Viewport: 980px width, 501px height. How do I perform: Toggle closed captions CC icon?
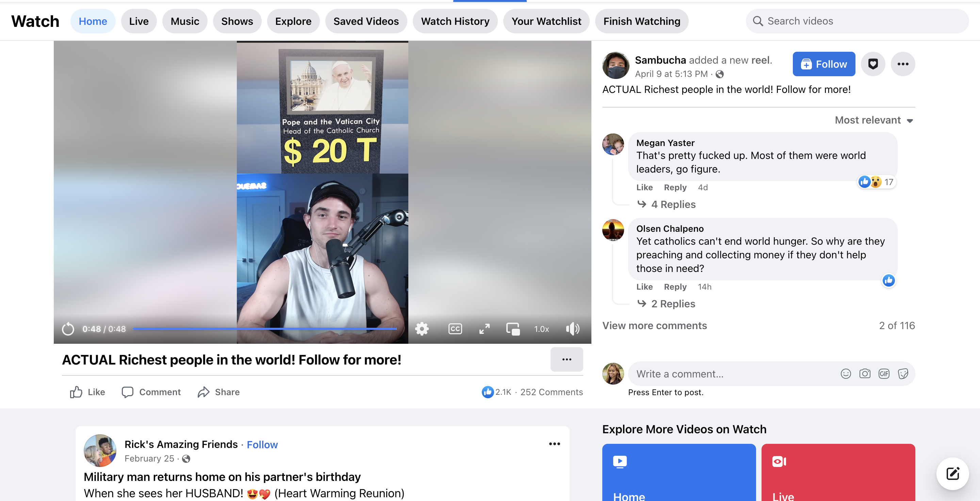pos(455,329)
